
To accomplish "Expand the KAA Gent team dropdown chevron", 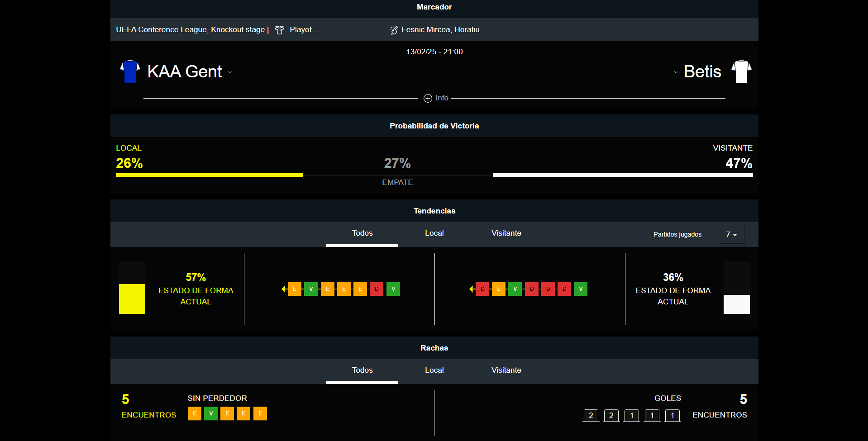I will pyautogui.click(x=230, y=72).
